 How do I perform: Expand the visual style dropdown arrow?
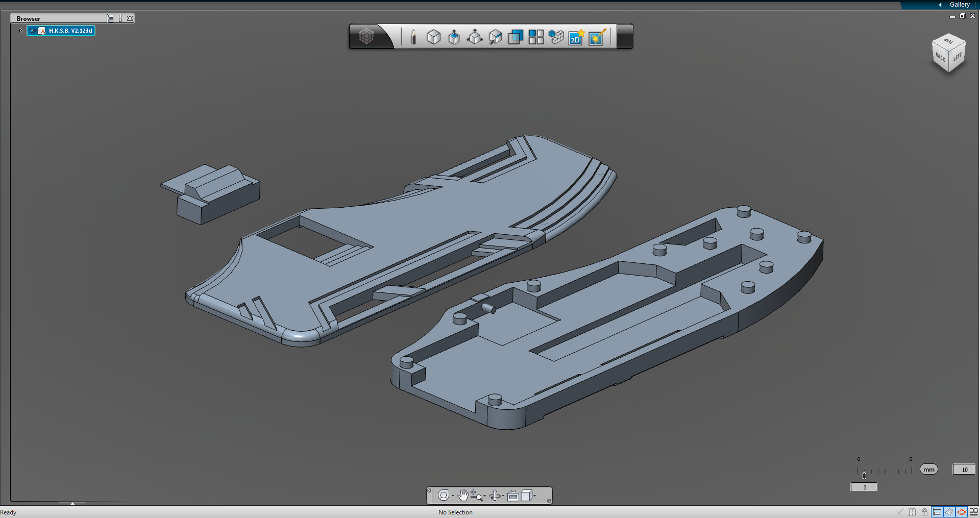535,496
